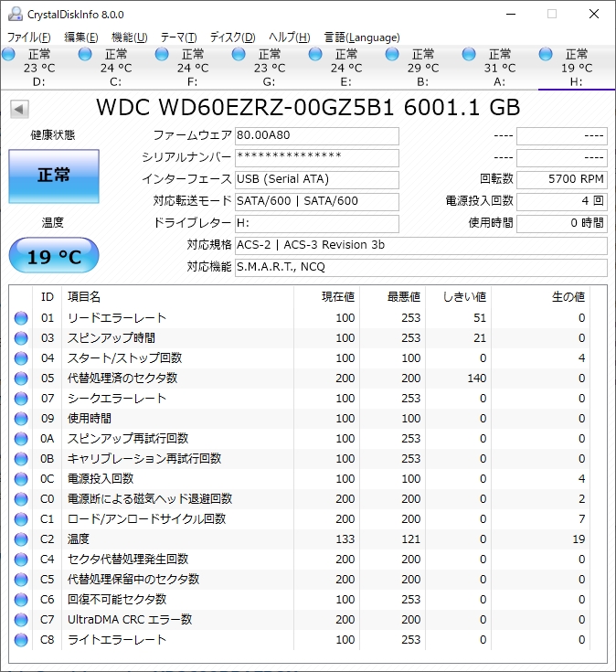This screenshot has height=672, width=616.
Task: Select the B: drive status orb
Action: pos(392,55)
